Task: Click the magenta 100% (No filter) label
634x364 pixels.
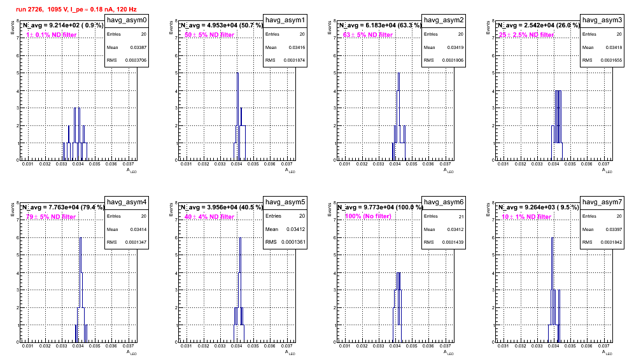Action: (x=369, y=216)
